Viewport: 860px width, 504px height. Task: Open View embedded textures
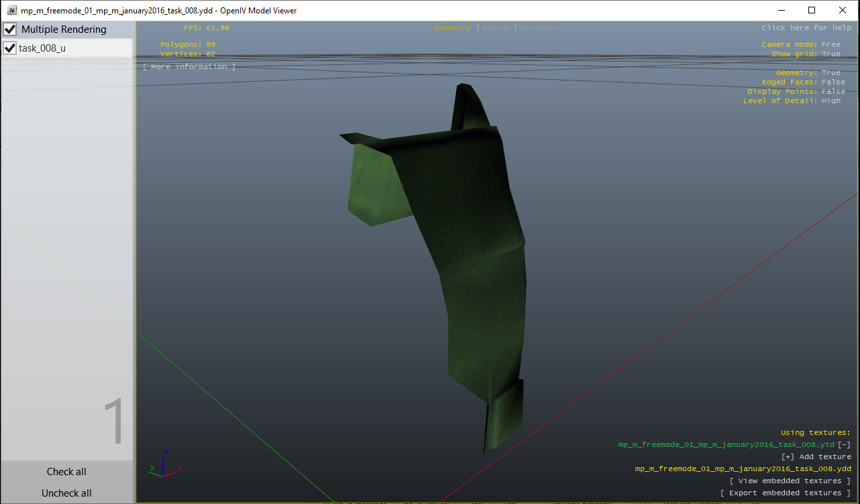click(790, 481)
